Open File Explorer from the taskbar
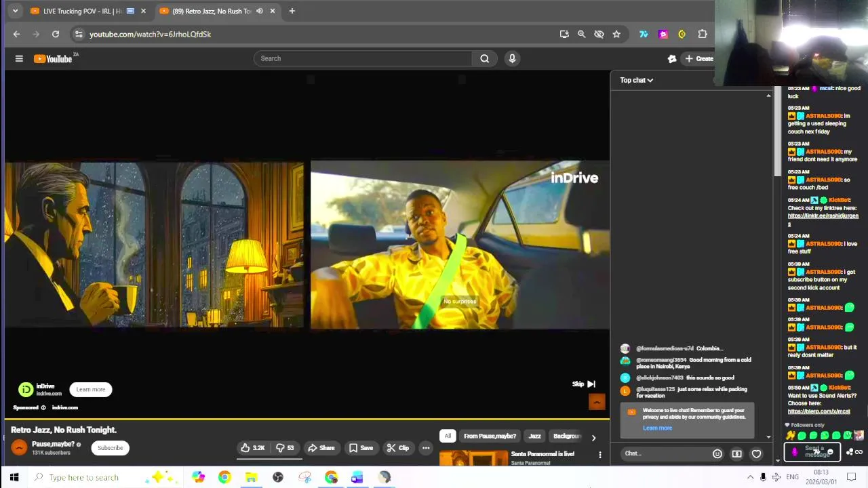The width and height of the screenshot is (868, 488). tap(251, 477)
